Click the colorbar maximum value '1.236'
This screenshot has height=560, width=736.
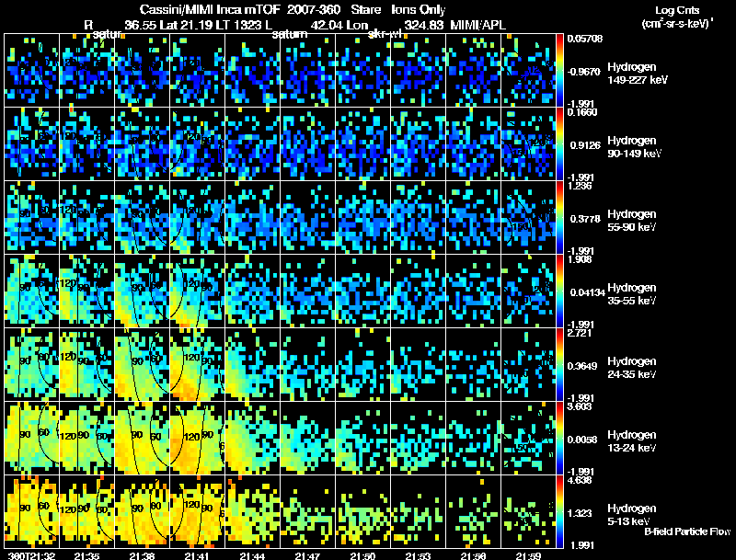click(x=580, y=186)
